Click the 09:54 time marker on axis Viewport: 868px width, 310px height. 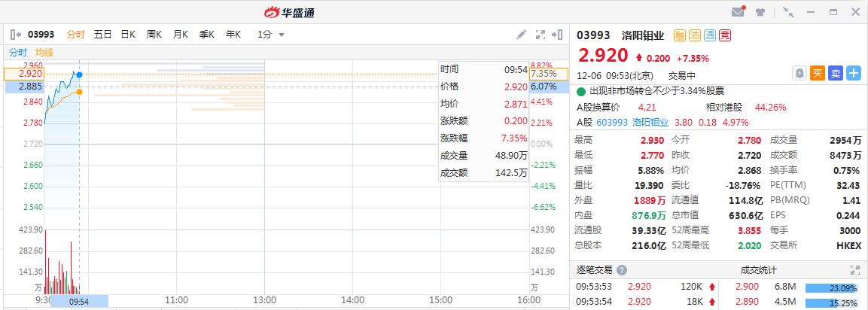(79, 301)
